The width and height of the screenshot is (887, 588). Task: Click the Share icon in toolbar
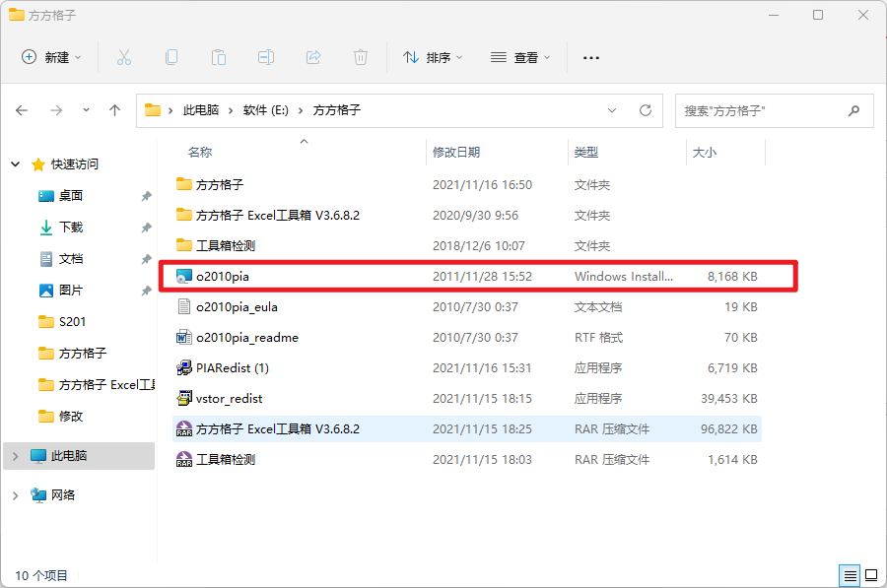tap(313, 57)
